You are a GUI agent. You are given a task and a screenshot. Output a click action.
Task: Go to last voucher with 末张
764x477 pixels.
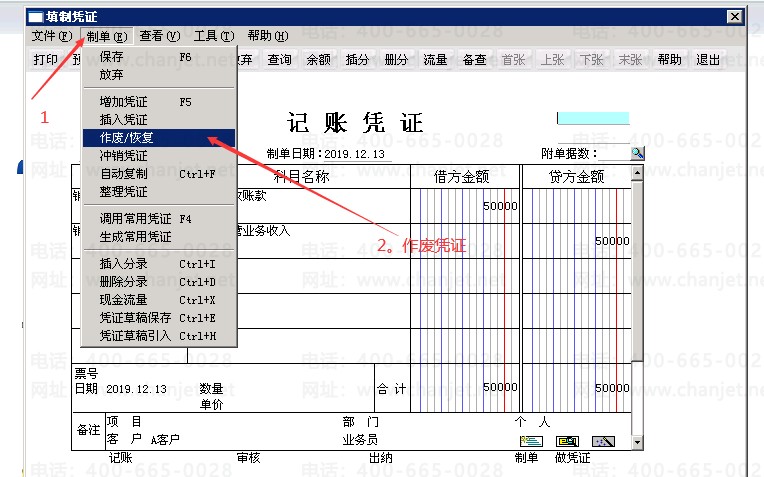[630, 60]
